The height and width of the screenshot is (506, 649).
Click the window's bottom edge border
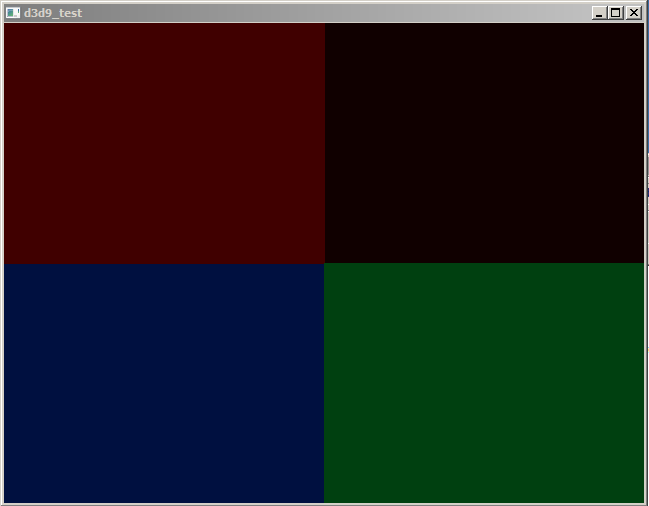point(324,504)
